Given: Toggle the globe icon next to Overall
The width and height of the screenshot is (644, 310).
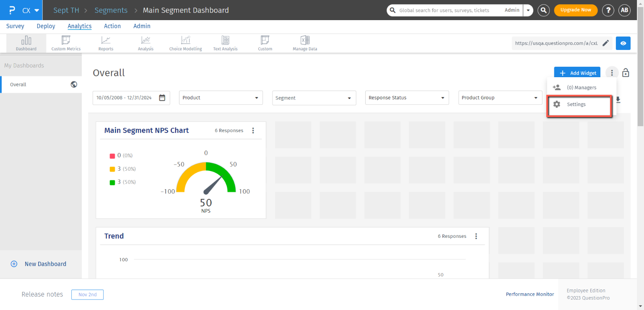Looking at the screenshot, I should coord(74,84).
